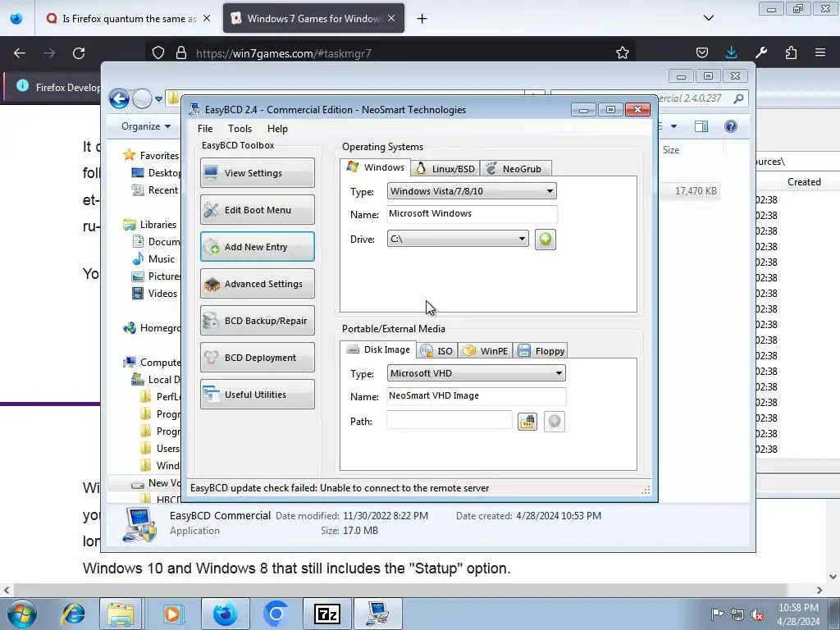Open 7-Zip from the taskbar

point(326,614)
